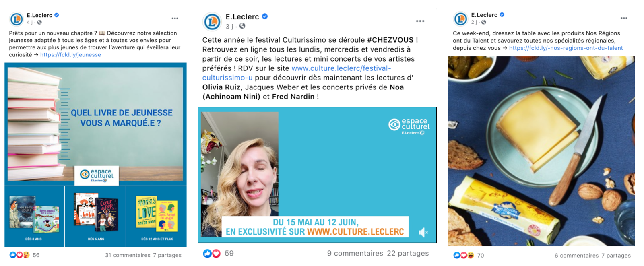Open the three-dots menu on the Culturissimo post

point(420,21)
